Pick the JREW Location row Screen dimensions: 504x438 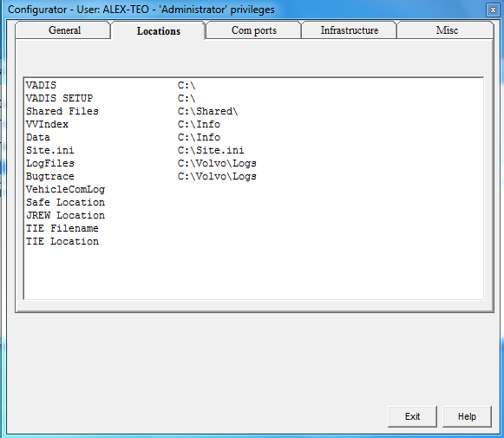click(x=253, y=216)
